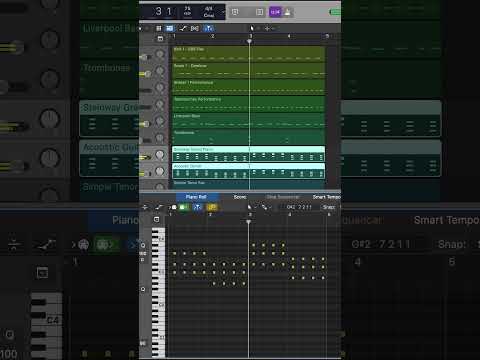Image resolution: width=480 pixels, height=360 pixels.
Task: Open the secondary tool menu in tracks toolbar
Action: click(267, 28)
